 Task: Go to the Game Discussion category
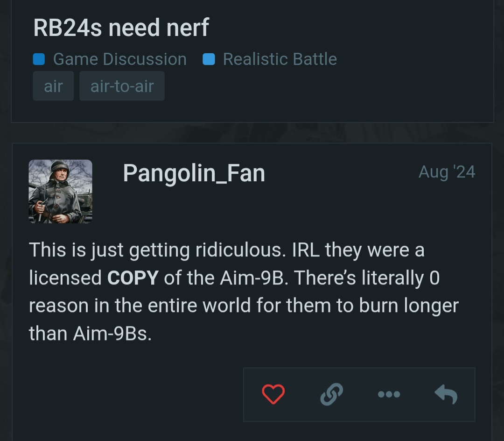pyautogui.click(x=119, y=59)
